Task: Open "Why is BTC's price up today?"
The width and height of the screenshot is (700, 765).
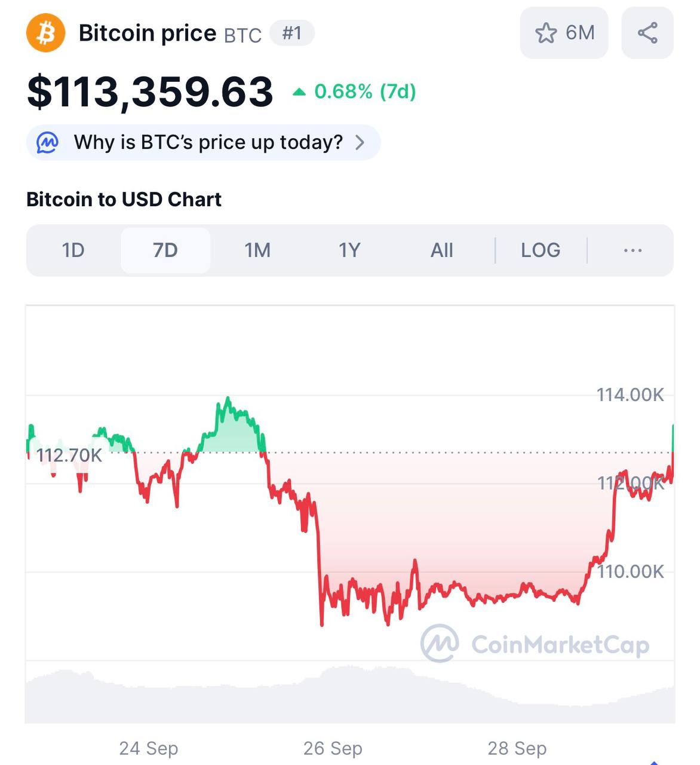Action: (208, 143)
